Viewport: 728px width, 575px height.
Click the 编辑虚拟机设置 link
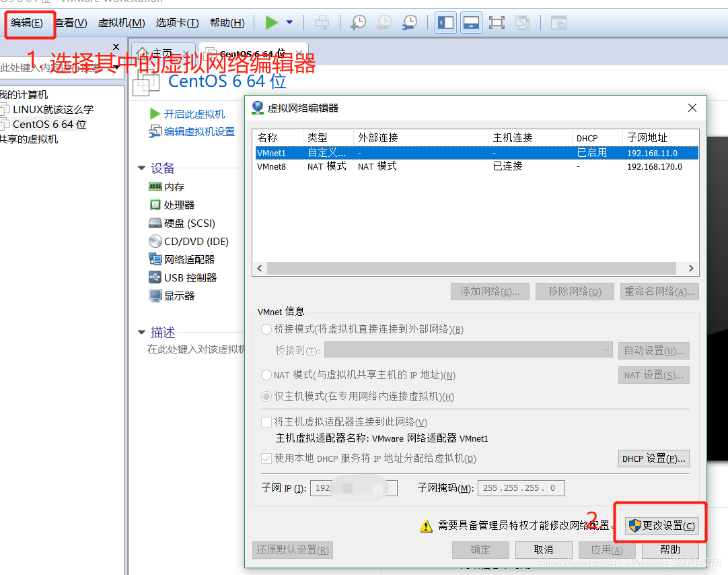click(199, 132)
